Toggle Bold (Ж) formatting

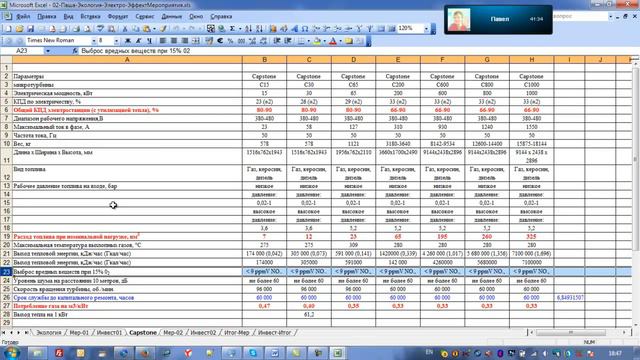[x=128, y=40]
